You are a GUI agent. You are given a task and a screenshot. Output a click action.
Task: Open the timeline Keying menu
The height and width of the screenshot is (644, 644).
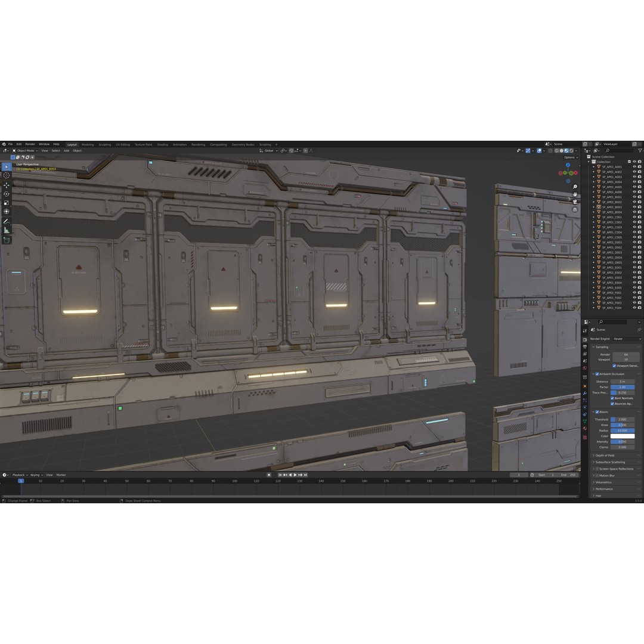click(36, 475)
